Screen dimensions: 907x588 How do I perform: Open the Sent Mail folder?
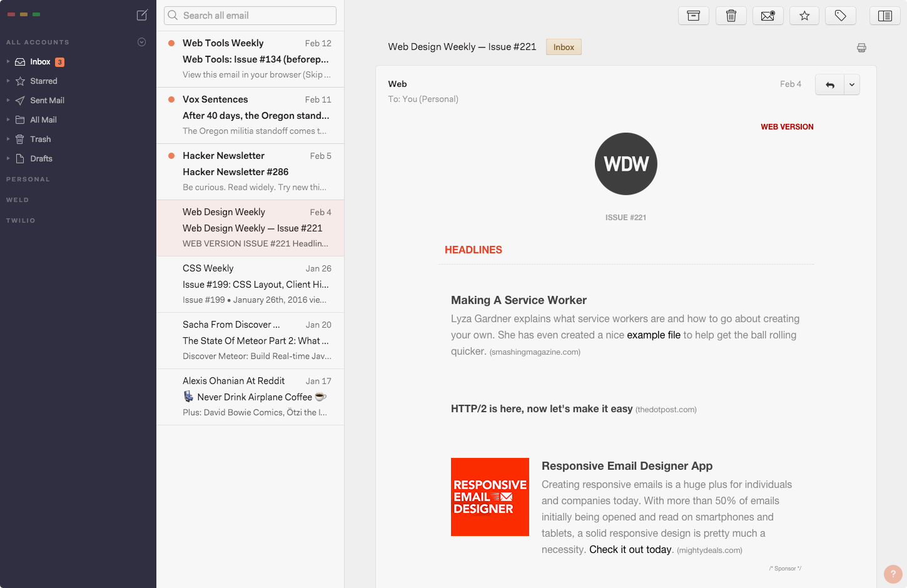pos(48,101)
